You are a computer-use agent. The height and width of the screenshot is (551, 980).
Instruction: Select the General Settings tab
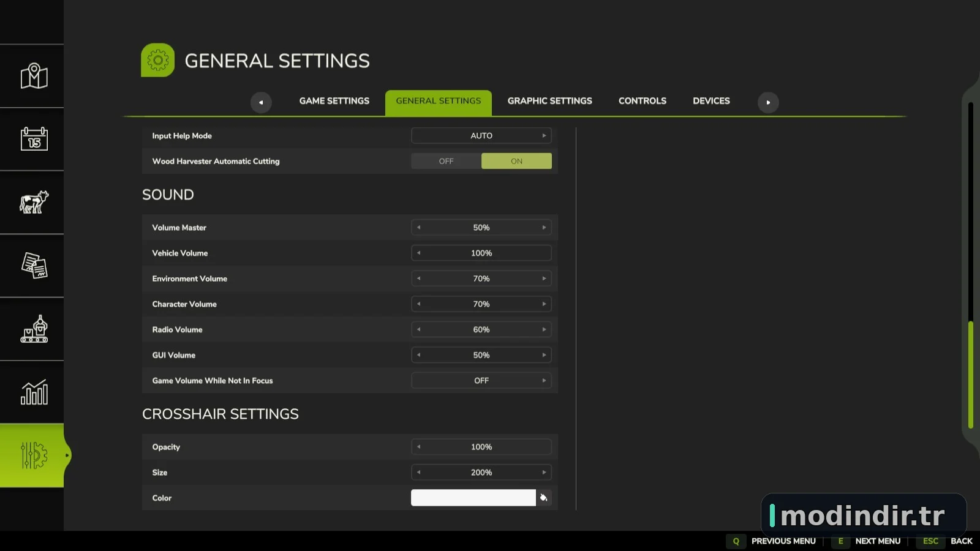point(439,102)
